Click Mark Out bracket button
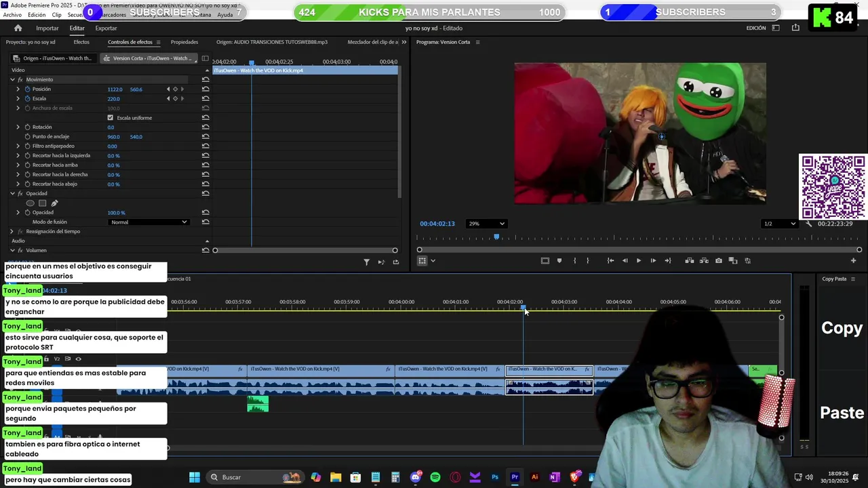This screenshot has height=488, width=868. pyautogui.click(x=587, y=261)
